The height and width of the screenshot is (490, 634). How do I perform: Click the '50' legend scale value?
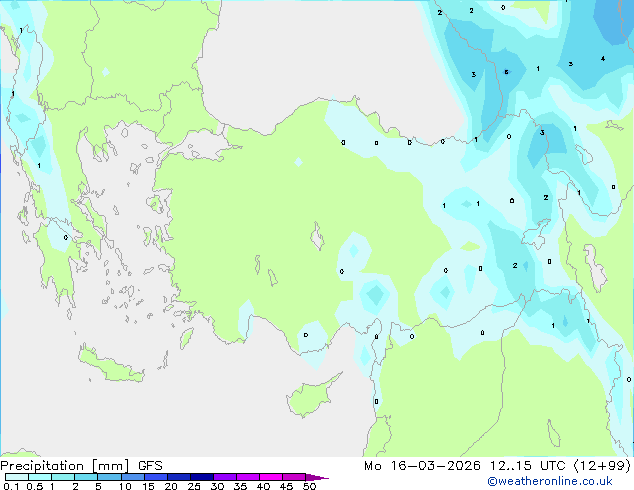309,486
